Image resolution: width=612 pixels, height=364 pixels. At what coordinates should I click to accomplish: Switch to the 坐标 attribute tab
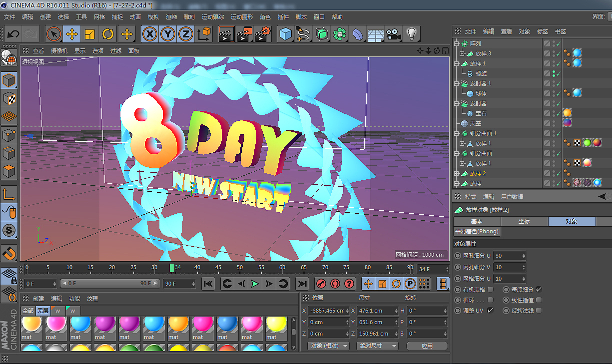[x=524, y=221]
